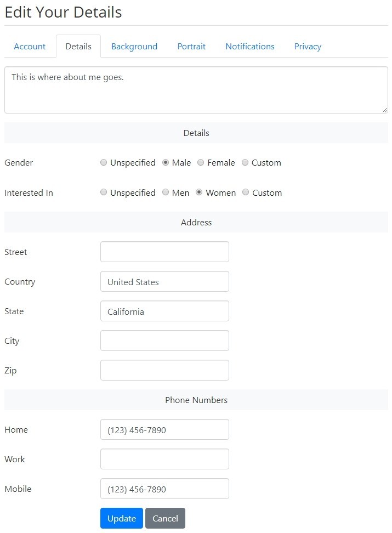Choose Women under Interested In

coord(199,192)
